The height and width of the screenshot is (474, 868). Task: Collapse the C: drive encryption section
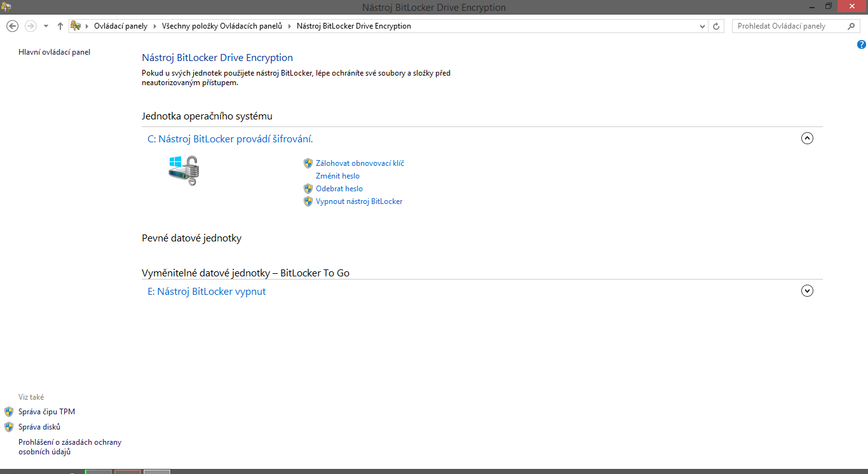(x=807, y=138)
